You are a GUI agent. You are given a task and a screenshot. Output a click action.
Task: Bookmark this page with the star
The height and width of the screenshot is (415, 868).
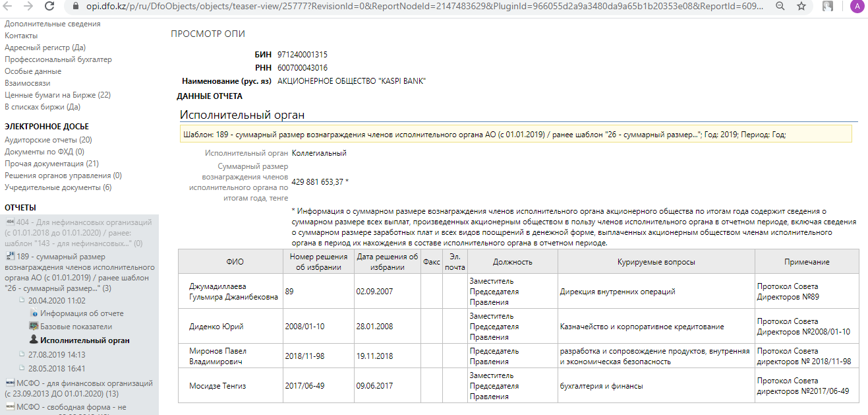tap(801, 6)
